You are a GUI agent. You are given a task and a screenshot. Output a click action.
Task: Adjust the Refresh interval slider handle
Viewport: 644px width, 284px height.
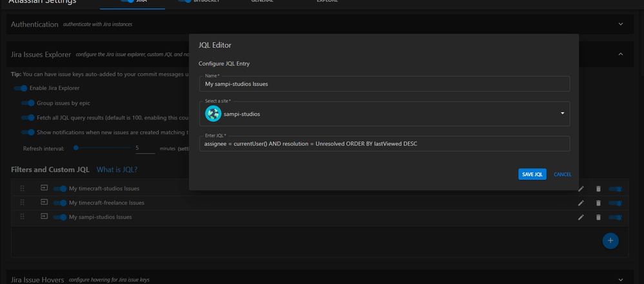click(75, 148)
